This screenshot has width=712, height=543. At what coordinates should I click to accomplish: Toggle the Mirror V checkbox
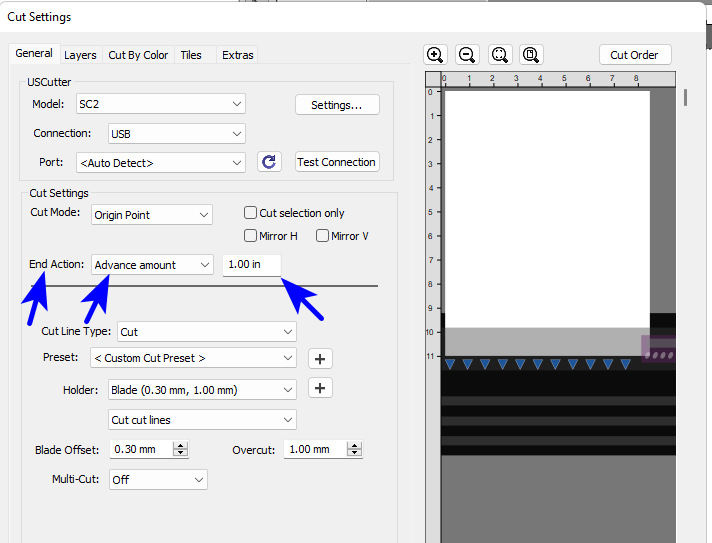point(322,236)
